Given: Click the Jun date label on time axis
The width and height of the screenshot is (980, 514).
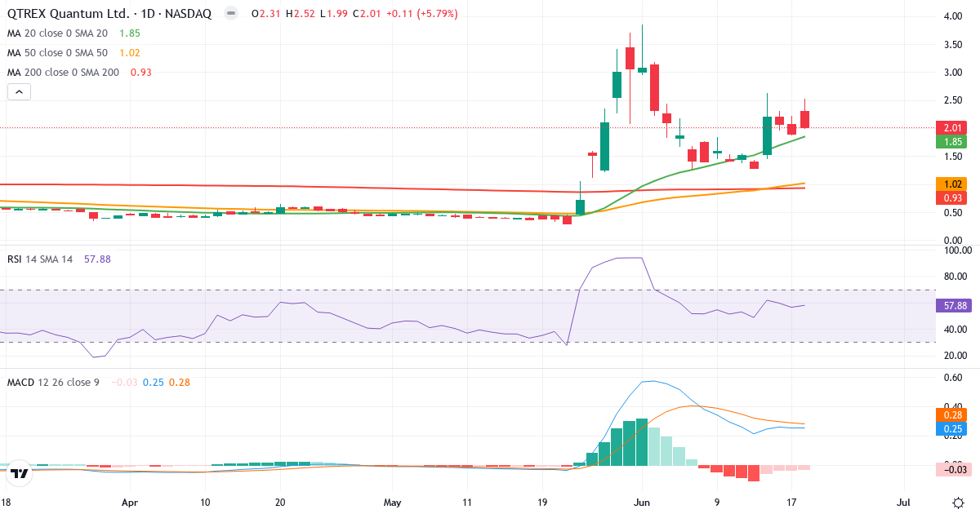Looking at the screenshot, I should [641, 503].
